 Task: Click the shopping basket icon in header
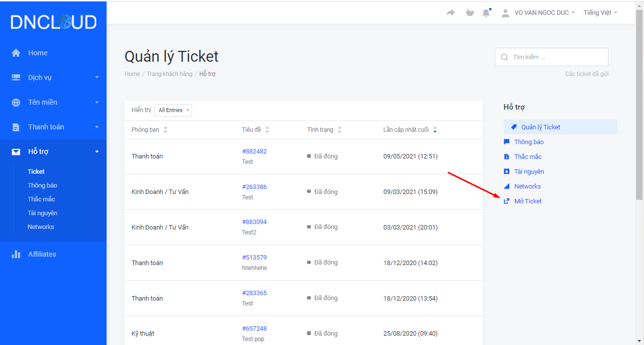[x=469, y=13]
